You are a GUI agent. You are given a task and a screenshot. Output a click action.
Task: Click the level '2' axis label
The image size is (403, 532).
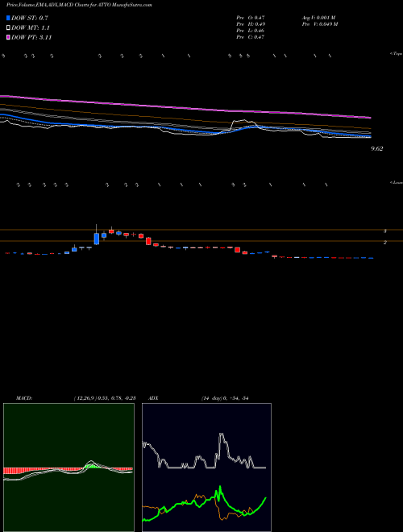pos(385,243)
